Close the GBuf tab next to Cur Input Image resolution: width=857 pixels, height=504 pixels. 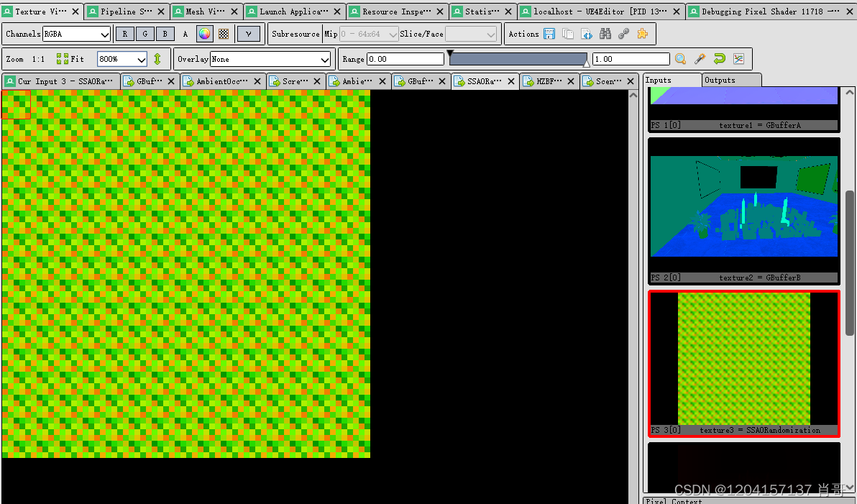click(x=171, y=81)
